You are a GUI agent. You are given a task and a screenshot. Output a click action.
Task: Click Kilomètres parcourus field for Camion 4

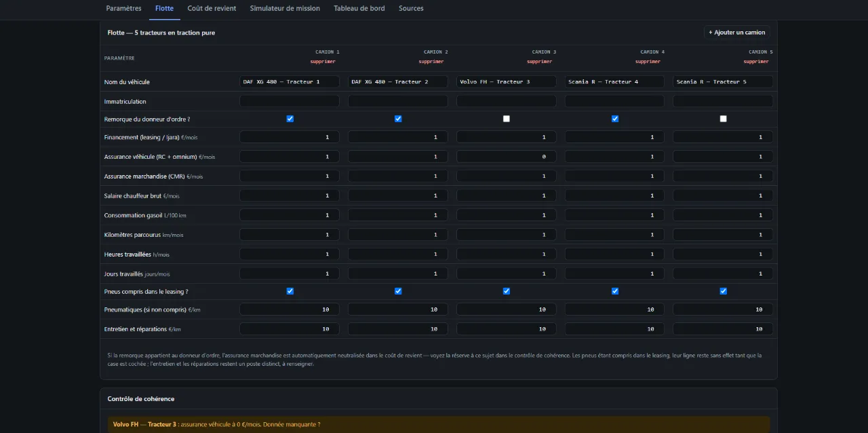coord(615,235)
